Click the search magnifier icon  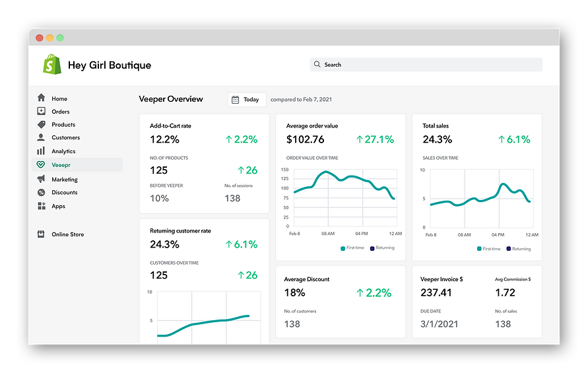click(317, 64)
